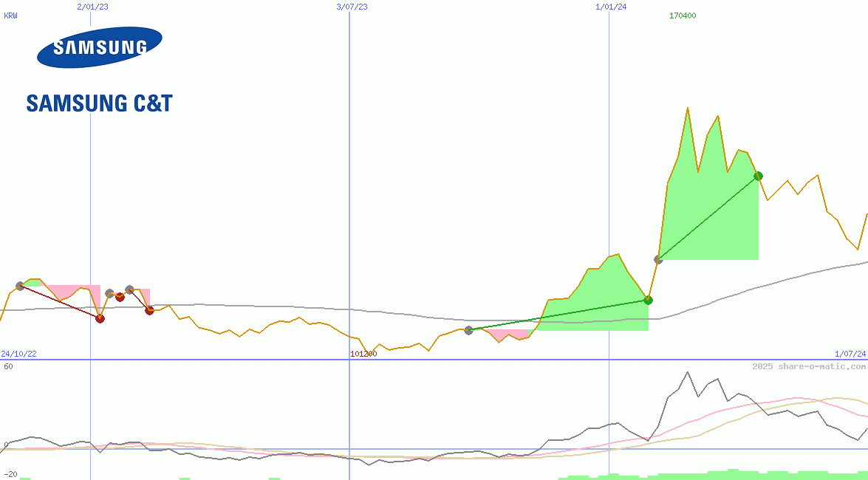
Task: Click the green marker ending the long shallow trend line
Action: (x=648, y=300)
